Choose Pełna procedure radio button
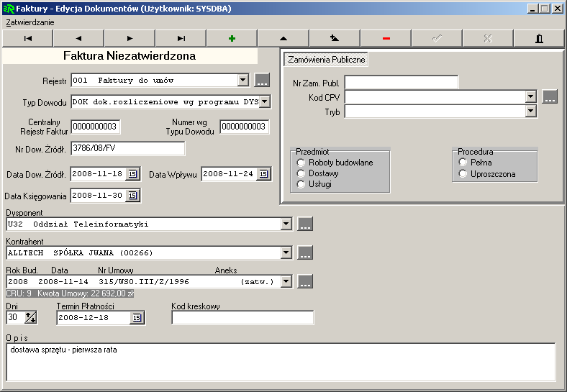The height and width of the screenshot is (392, 567). coord(463,162)
